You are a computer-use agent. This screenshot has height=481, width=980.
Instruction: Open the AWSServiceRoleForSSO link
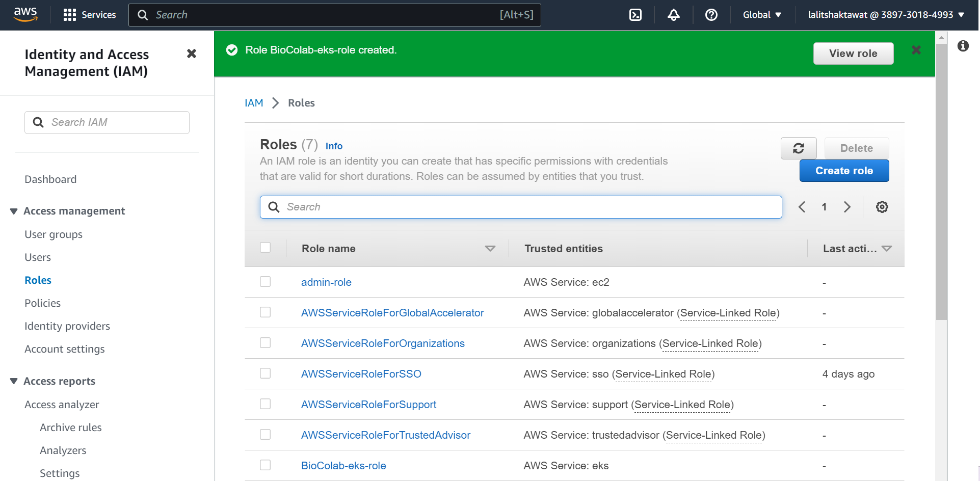coord(361,374)
